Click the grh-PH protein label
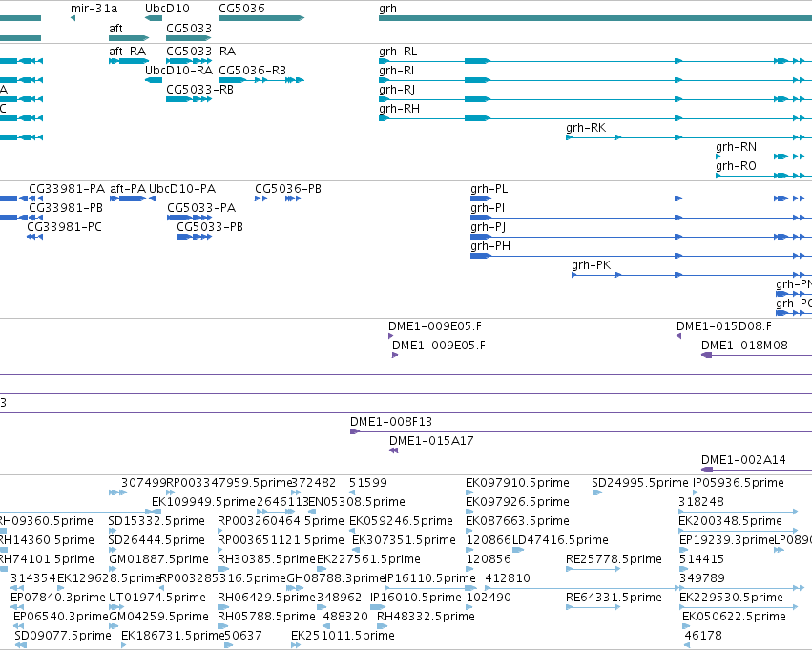812x650 pixels. [490, 246]
